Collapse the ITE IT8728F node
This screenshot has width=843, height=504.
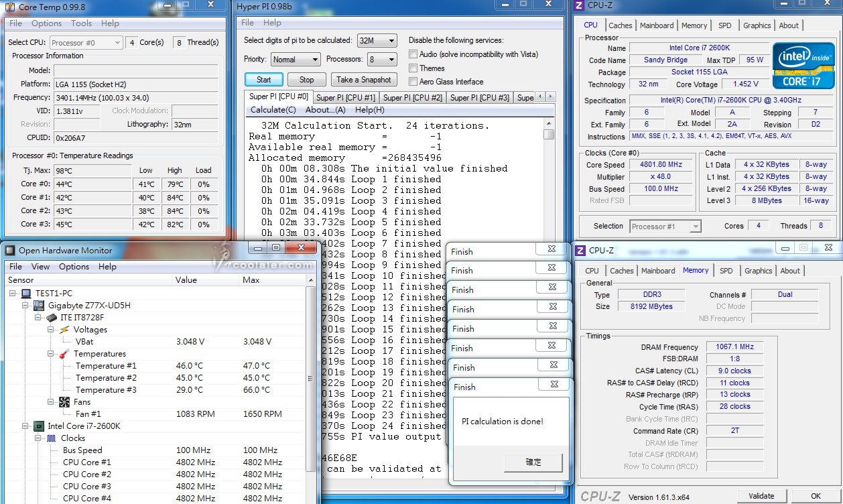point(39,318)
